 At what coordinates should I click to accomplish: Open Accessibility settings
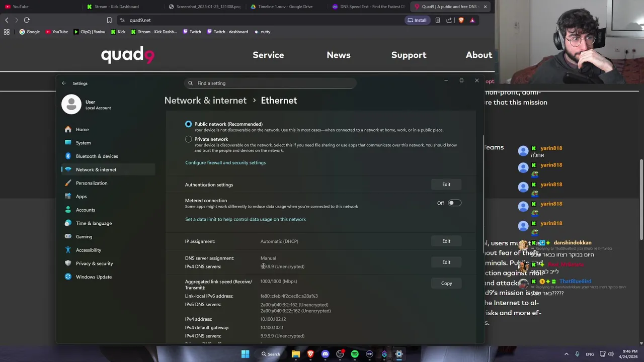[x=108, y=250]
